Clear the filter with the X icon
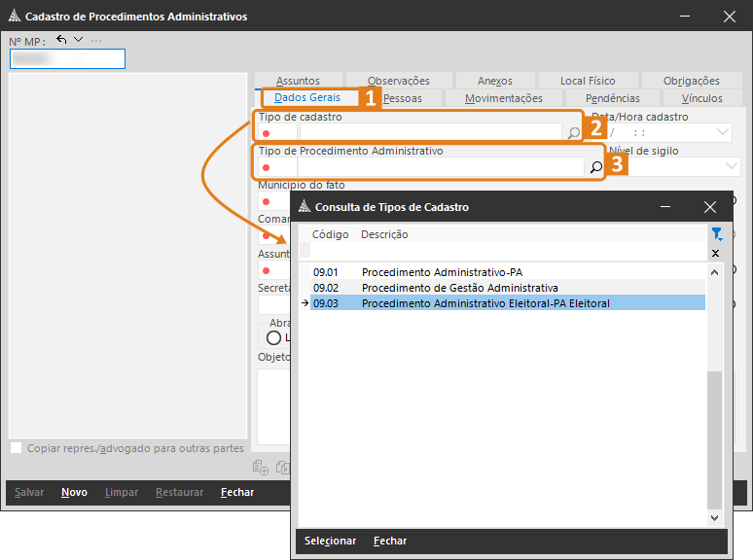This screenshot has height=560, width=753. (x=715, y=254)
